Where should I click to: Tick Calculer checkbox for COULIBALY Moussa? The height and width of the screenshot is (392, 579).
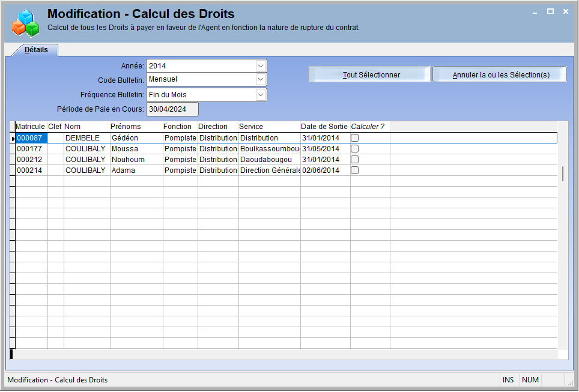354,149
